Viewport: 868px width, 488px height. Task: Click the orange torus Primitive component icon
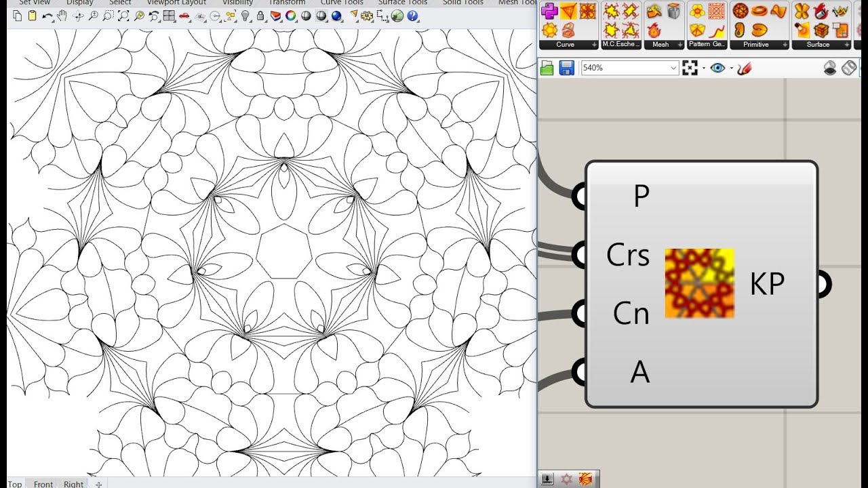point(759,11)
